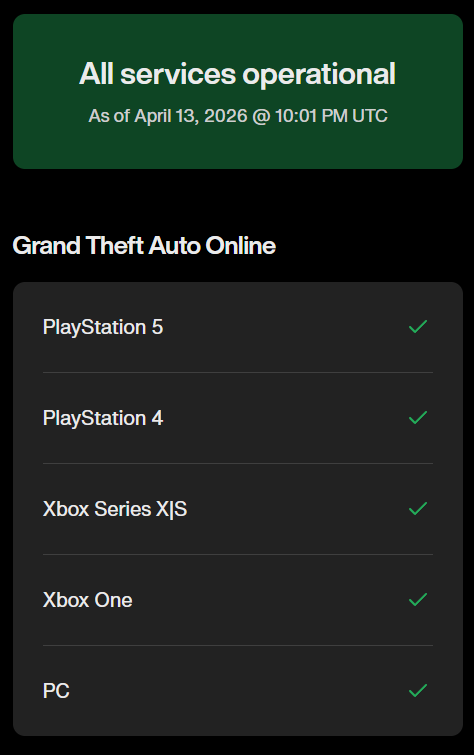Screen dimensions: 474x755
Task: Click divider line below Xbox Series X|S row
Action: coord(238,554)
